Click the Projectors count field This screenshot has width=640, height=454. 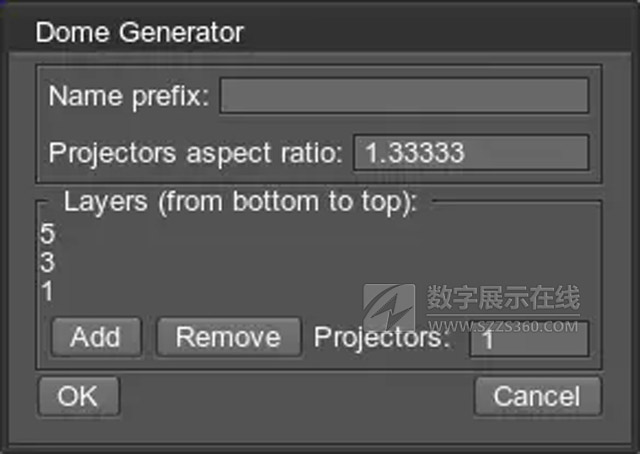pos(528,338)
